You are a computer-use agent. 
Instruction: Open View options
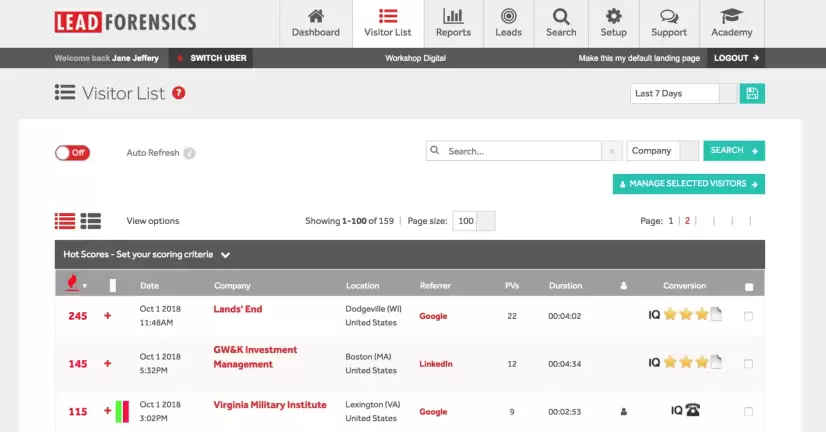click(153, 221)
